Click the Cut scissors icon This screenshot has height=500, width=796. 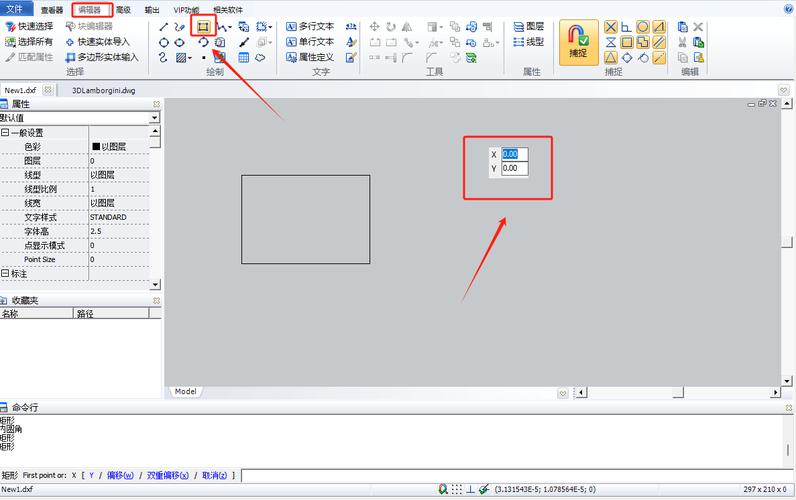tap(683, 42)
